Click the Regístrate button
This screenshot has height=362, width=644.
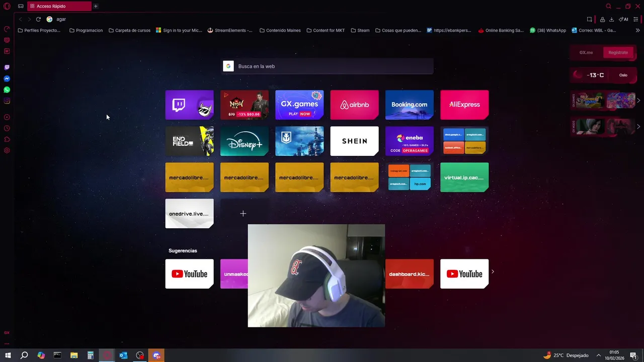point(618,52)
